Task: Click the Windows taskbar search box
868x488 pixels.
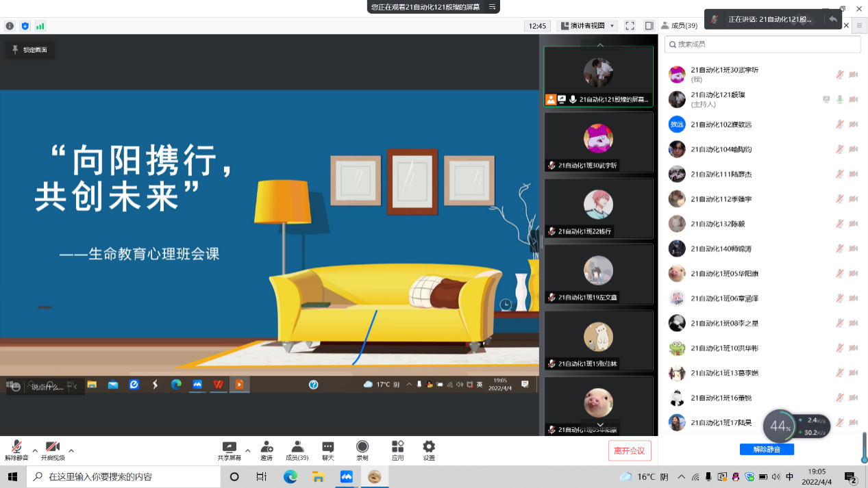Action: (123, 476)
